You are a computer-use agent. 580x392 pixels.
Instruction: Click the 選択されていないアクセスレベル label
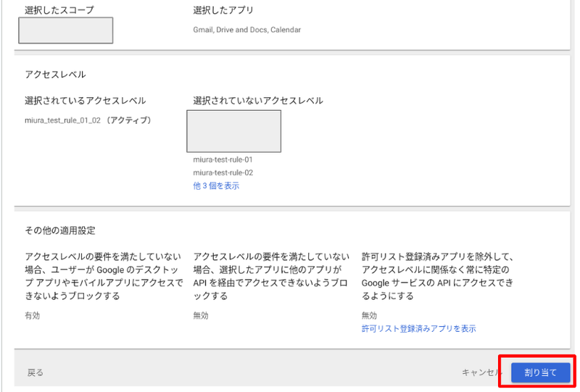click(x=258, y=101)
